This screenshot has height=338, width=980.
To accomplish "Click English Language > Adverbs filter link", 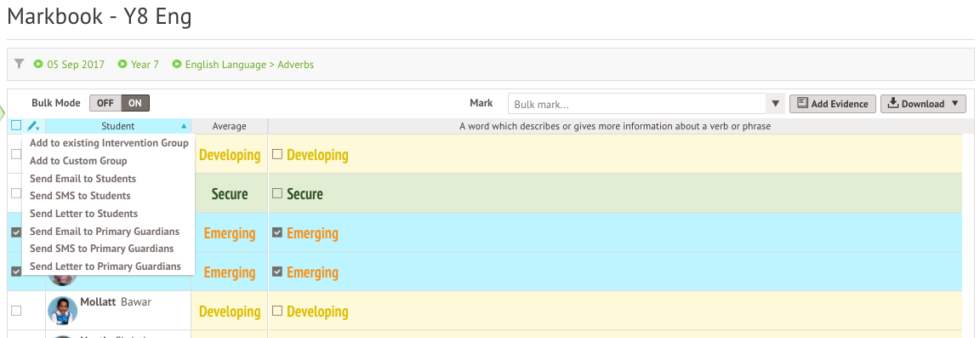I will [x=249, y=65].
